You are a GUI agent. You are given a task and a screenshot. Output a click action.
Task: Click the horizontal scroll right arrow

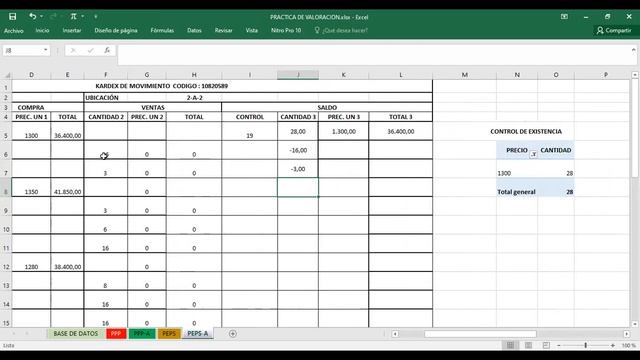pos(627,334)
